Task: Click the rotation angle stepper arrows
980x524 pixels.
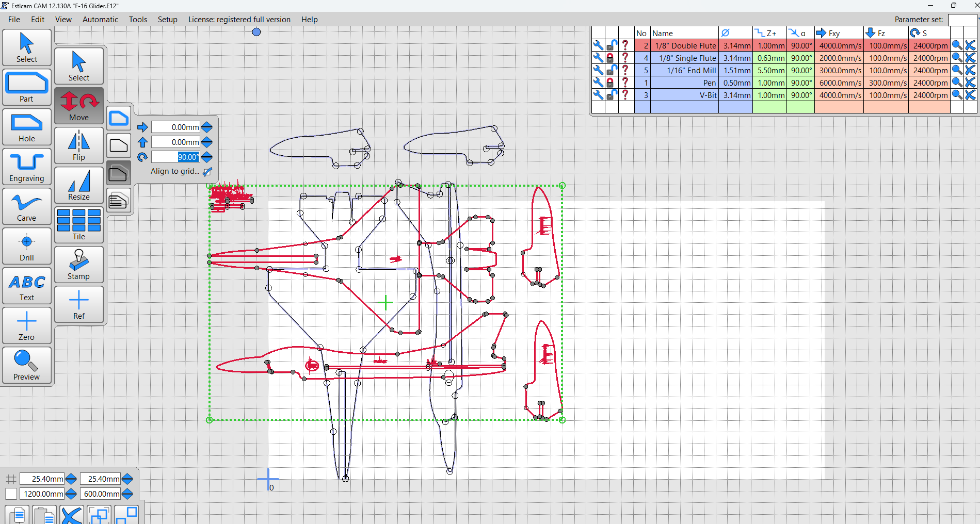Action: (207, 157)
